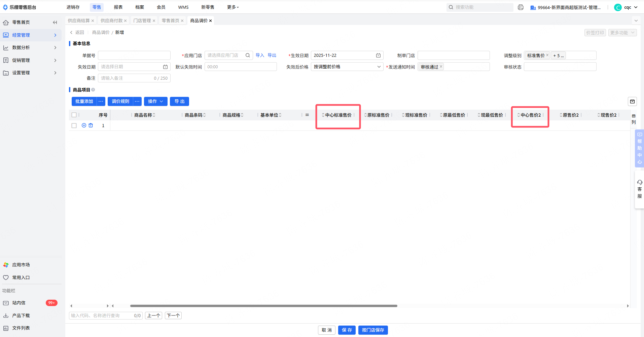Expand 设置管理 chevron
This screenshot has height=337, width=644.
coord(55,73)
